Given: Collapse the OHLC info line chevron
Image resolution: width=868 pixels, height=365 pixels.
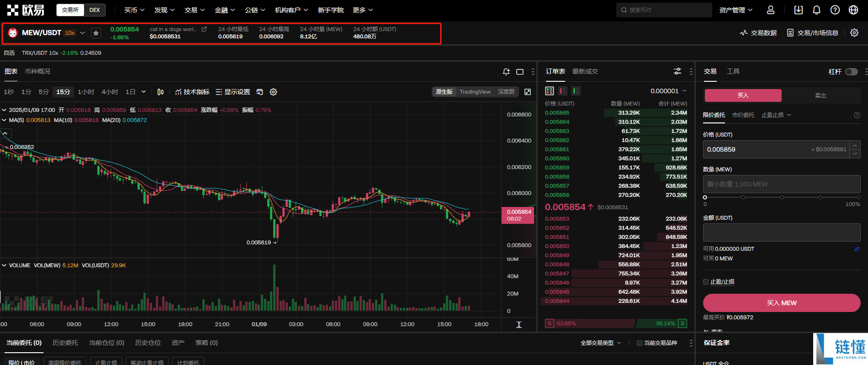Looking at the screenshot, I should click(x=4, y=110).
